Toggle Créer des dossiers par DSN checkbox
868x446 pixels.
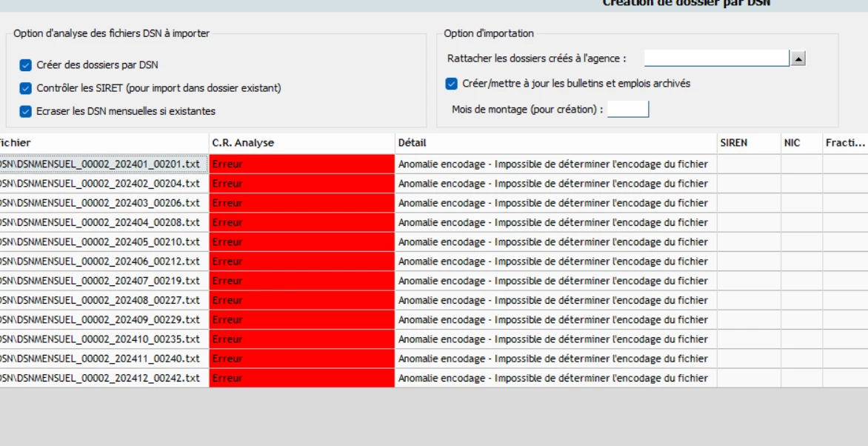pyautogui.click(x=25, y=64)
